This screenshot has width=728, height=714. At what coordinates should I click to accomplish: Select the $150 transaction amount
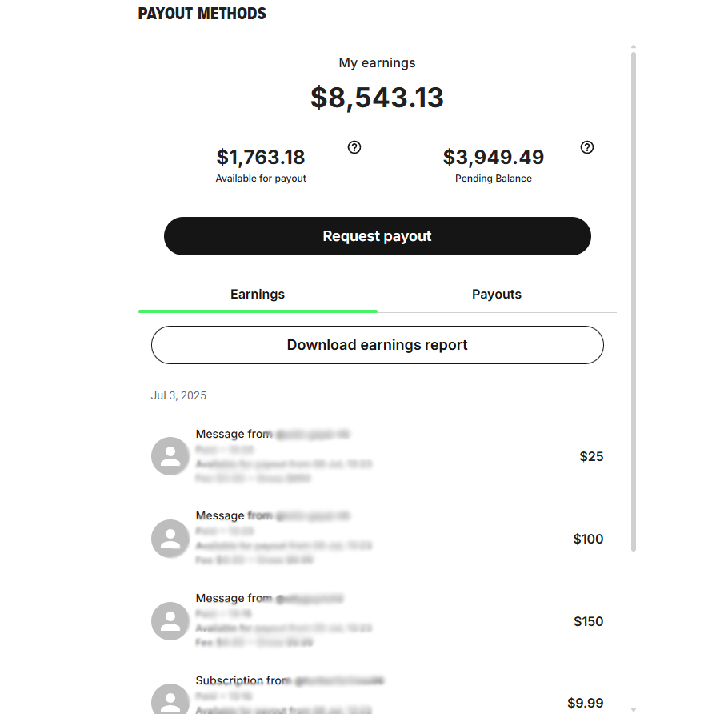click(x=588, y=621)
